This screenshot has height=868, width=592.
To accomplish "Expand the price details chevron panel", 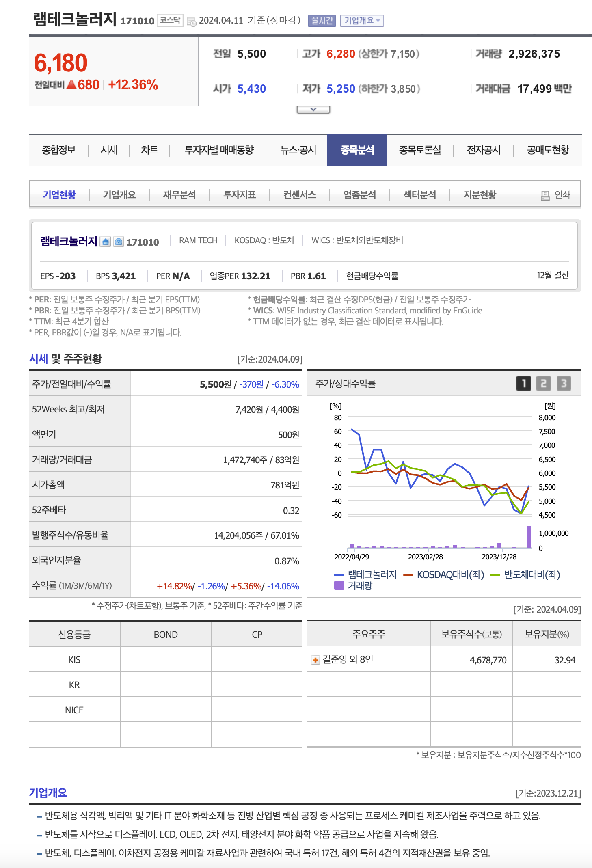I will (313, 110).
